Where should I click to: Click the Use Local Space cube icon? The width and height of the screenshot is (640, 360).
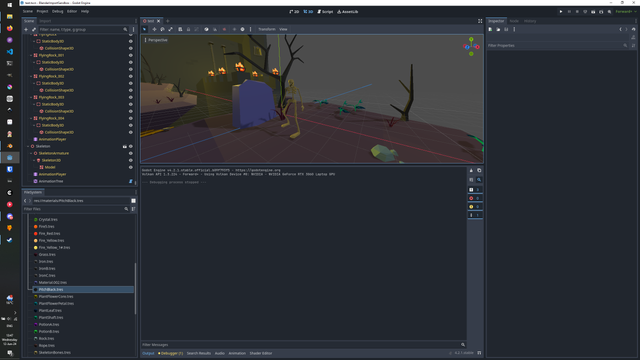point(206,29)
